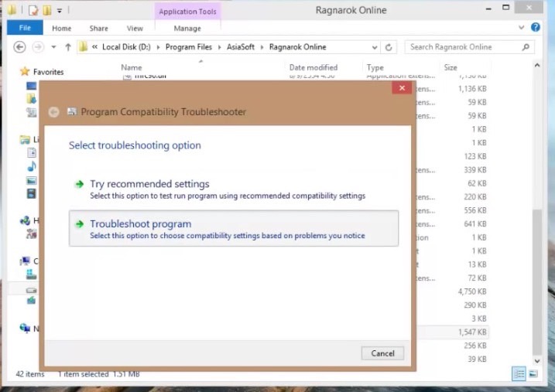Select the highlighted drive icon in sidebar
The height and width of the screenshot is (392, 555).
[x=32, y=290]
